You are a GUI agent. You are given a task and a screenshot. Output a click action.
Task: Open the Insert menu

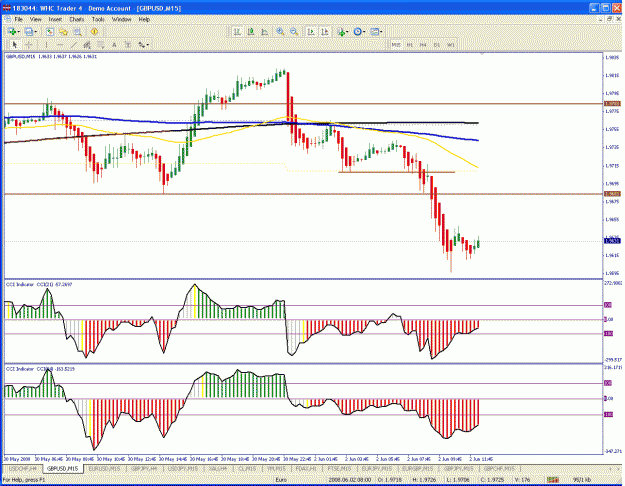tap(55, 19)
